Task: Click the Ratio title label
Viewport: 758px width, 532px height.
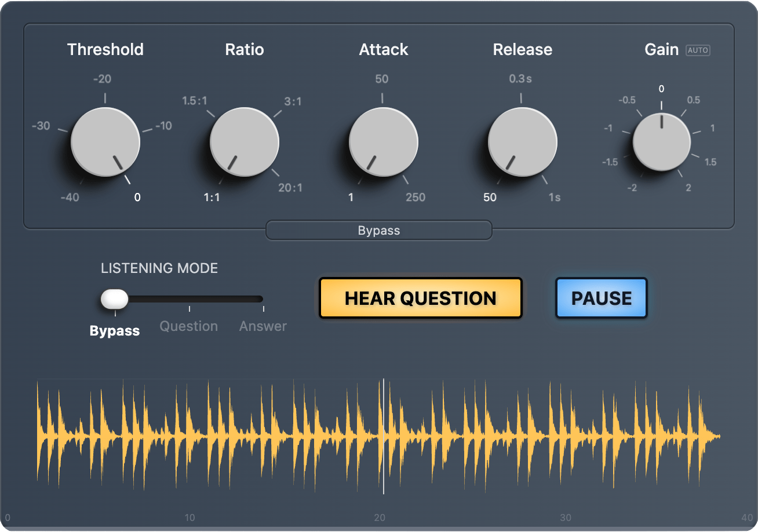Action: pos(245,50)
